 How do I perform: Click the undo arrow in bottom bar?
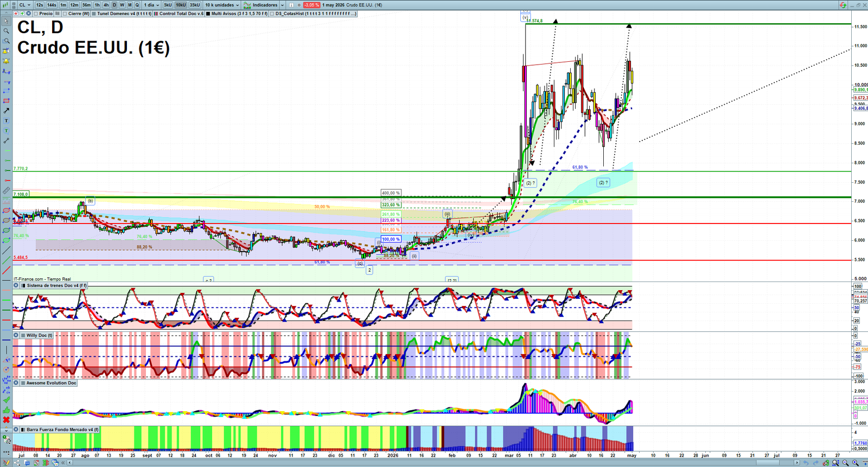coord(806,463)
